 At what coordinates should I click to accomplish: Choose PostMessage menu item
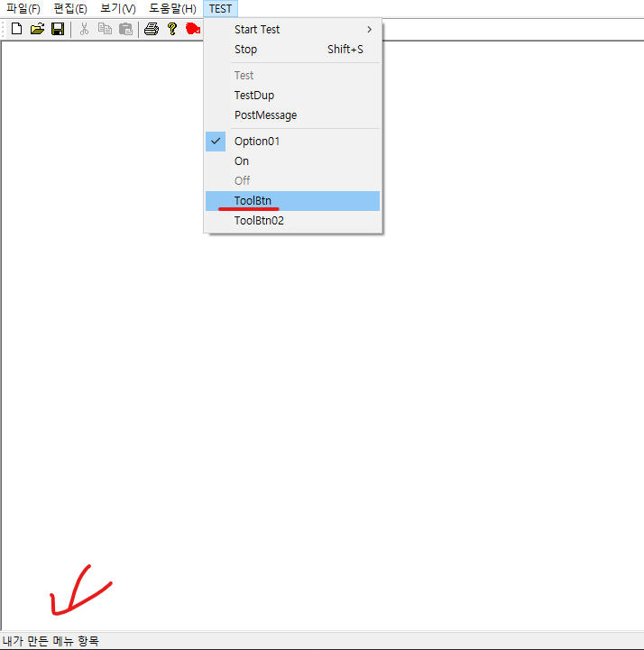(293, 115)
